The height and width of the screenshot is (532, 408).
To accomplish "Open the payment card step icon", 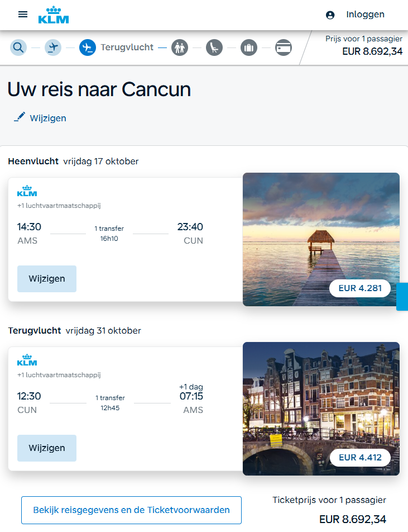I will [284, 47].
